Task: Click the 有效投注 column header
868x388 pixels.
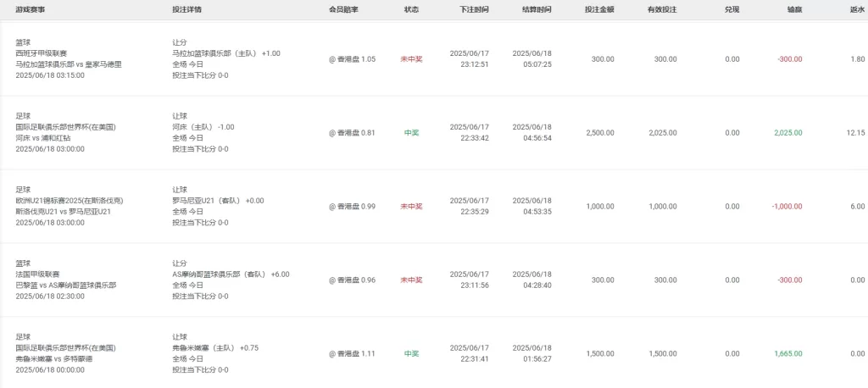Action: click(x=662, y=10)
